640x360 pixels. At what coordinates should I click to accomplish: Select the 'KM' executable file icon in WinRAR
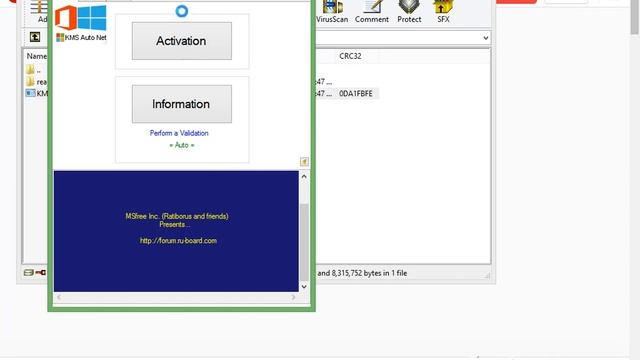[x=30, y=93]
